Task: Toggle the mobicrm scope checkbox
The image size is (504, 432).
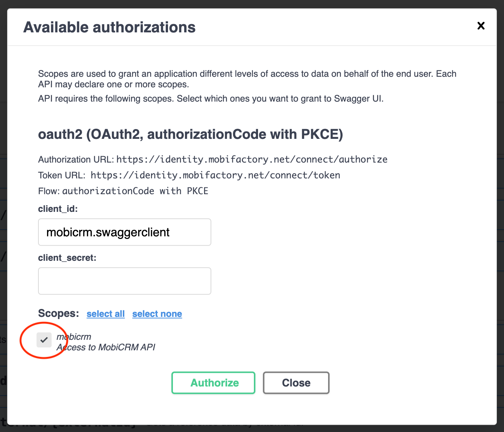Action: point(44,340)
